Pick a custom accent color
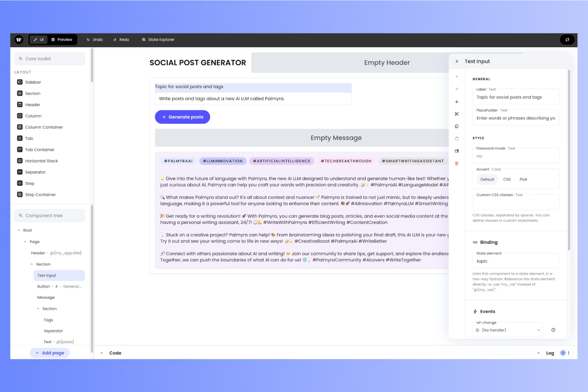Screen dimensions: 588x392 523,179
